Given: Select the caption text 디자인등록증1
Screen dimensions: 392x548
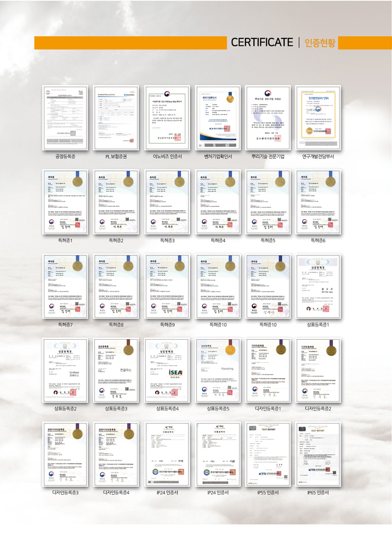Looking at the screenshot, I should click(x=268, y=409).
